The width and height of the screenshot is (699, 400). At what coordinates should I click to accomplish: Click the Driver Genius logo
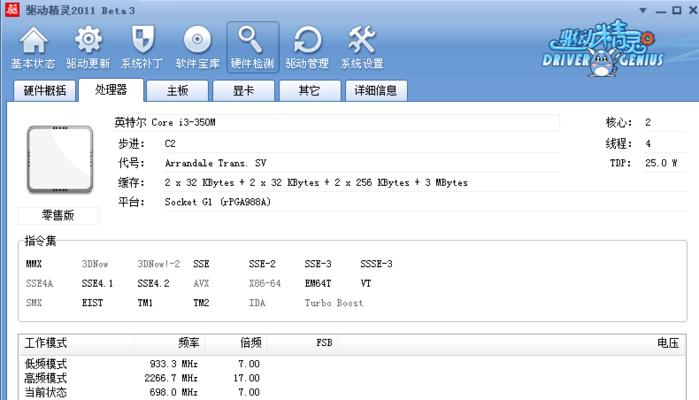click(603, 48)
